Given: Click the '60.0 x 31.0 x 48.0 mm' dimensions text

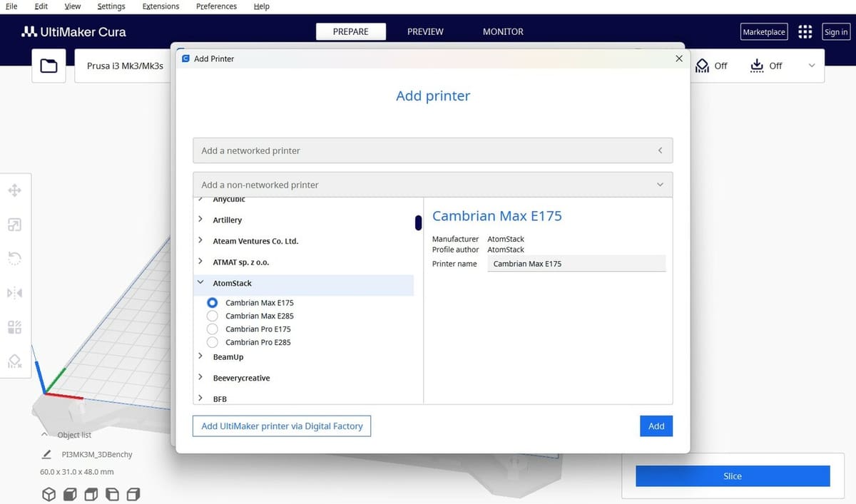Looking at the screenshot, I should (76, 472).
